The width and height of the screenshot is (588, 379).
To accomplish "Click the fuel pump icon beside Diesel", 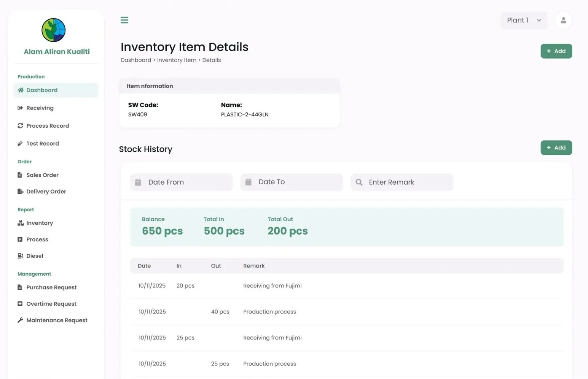I will (x=20, y=256).
